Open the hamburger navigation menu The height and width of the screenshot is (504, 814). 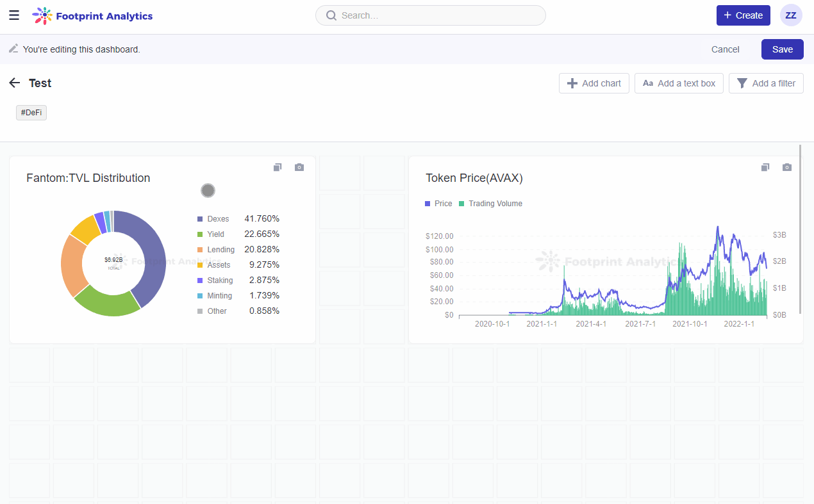14,15
